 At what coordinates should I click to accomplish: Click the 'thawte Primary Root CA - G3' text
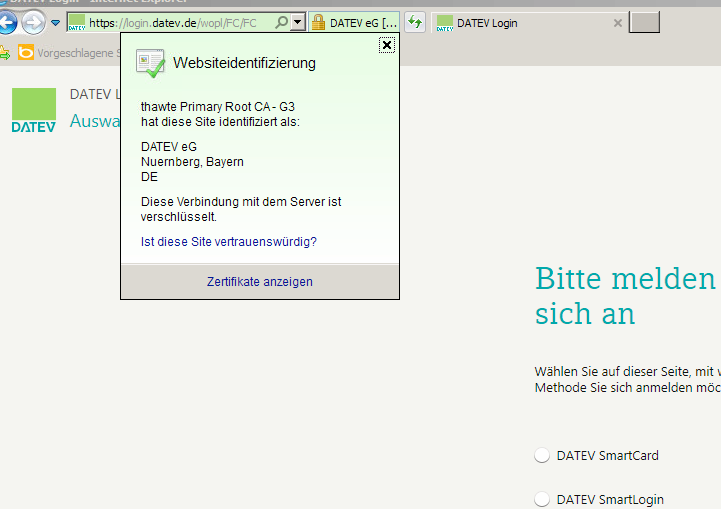point(217,107)
